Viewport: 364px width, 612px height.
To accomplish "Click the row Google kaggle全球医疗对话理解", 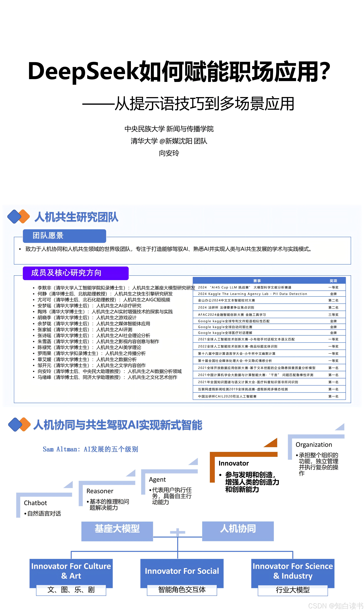I will pyautogui.click(x=269, y=333).
